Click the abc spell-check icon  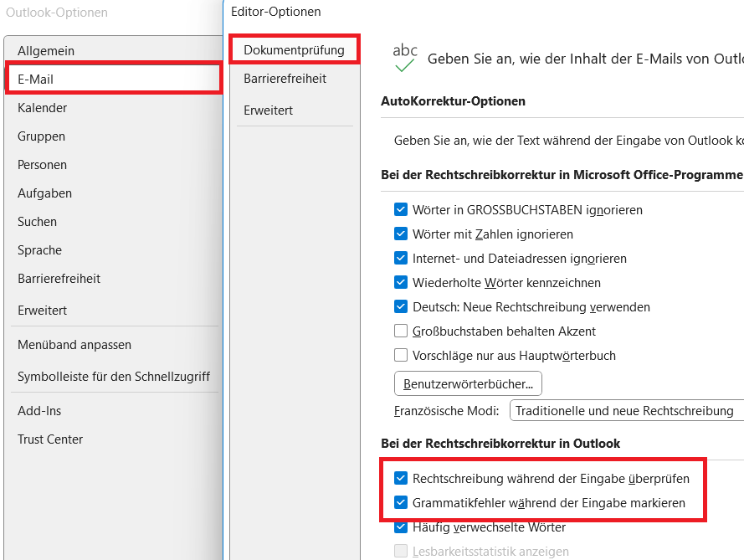click(405, 58)
